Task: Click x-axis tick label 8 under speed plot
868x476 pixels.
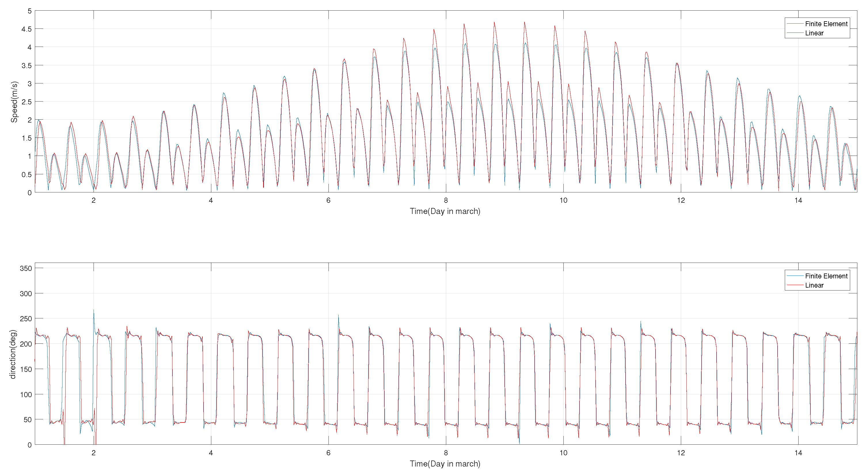Action: [x=446, y=201]
